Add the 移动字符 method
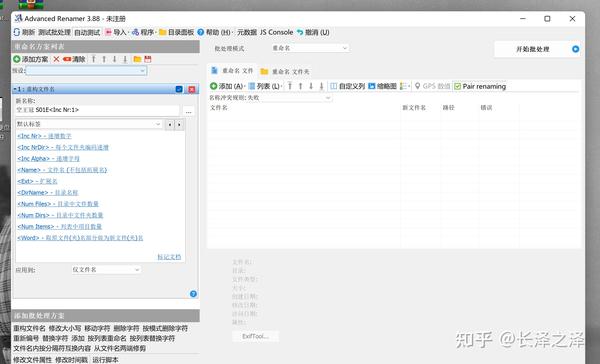Image resolution: width=600 pixels, height=364 pixels. [x=97, y=328]
